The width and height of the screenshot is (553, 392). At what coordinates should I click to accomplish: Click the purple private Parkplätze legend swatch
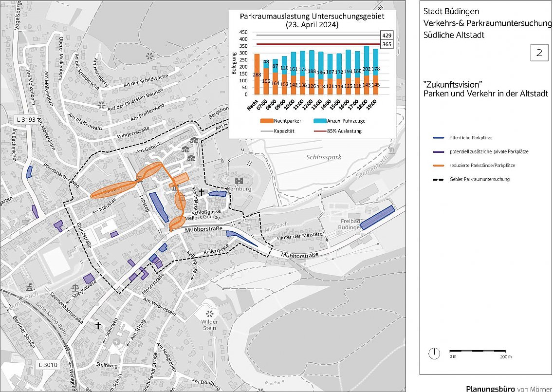439,152
